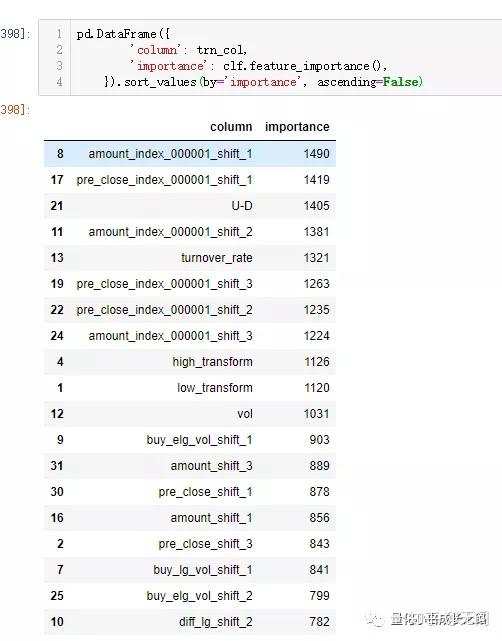Click the amount_shift_3 row
Image resolution: width=502 pixels, height=641 pixels.
point(190,466)
